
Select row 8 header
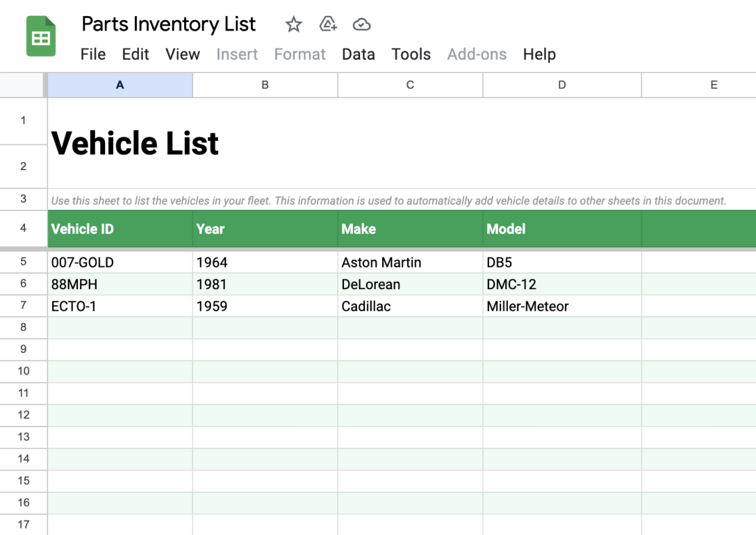click(x=23, y=328)
